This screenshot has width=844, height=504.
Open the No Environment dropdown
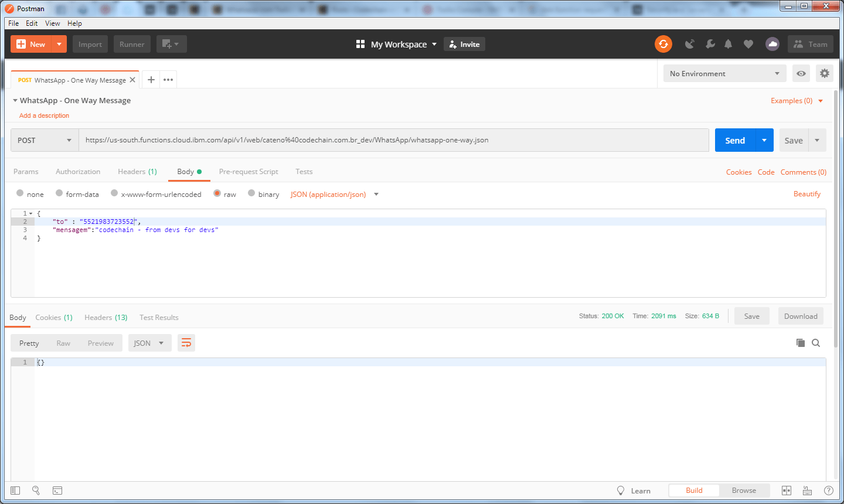(x=725, y=73)
